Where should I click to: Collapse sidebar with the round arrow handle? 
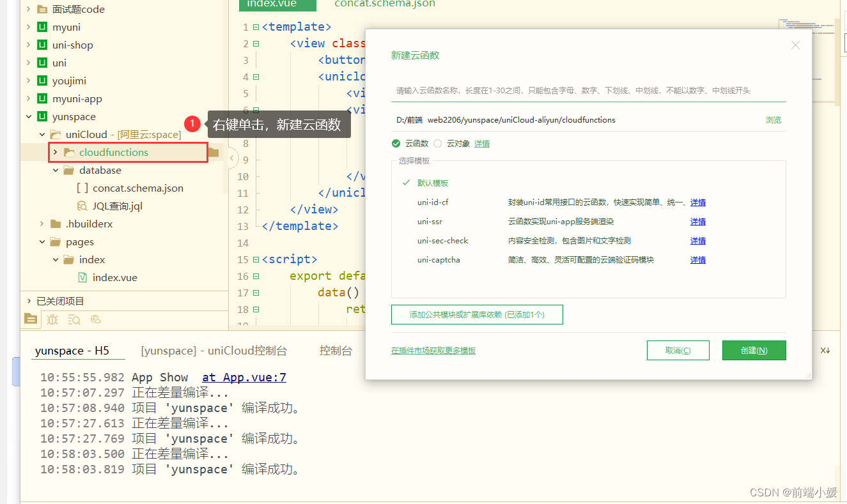[233, 157]
